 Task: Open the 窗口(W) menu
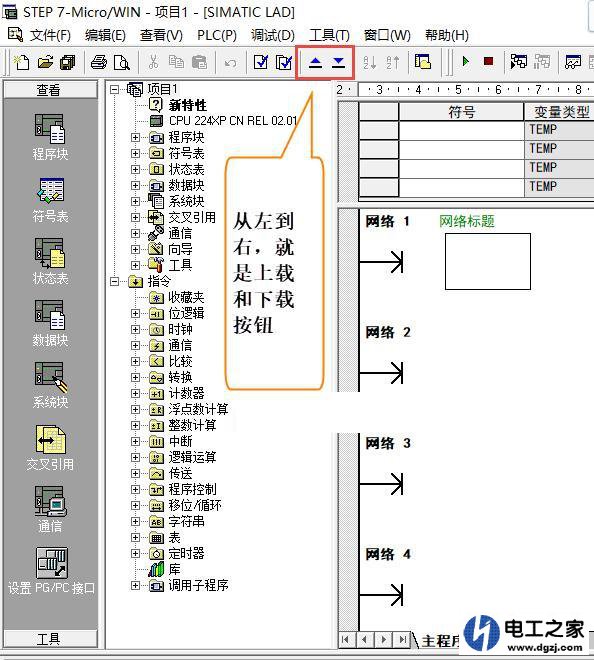[387, 35]
